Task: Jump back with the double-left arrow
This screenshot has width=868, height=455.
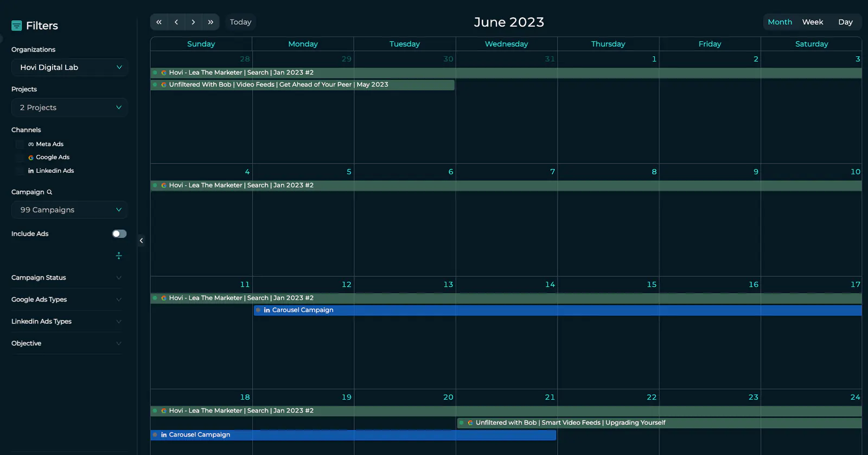Action: (159, 22)
